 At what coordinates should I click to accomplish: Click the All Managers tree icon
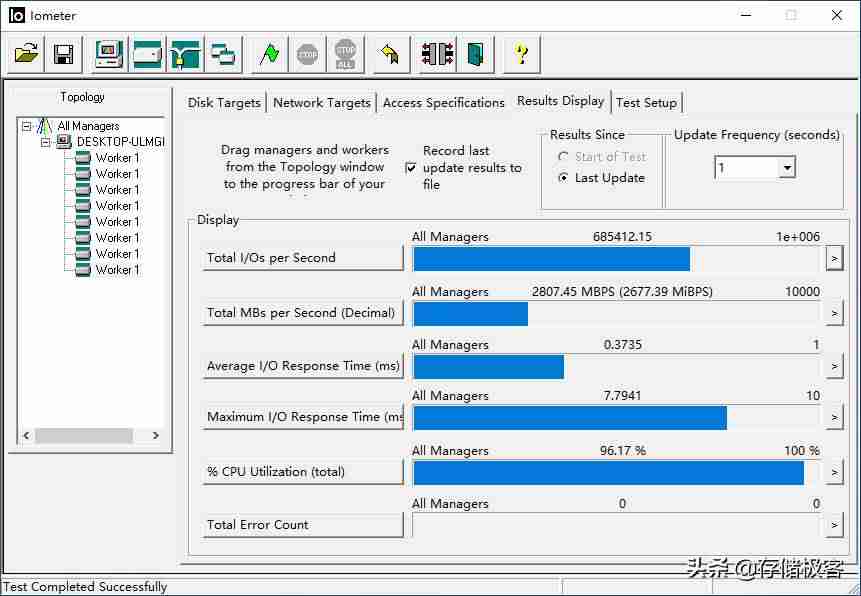pos(44,126)
